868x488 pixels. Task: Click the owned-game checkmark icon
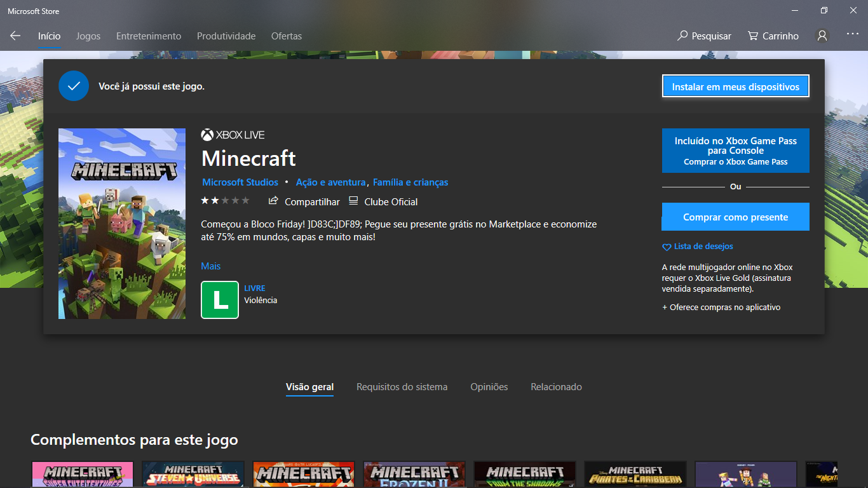click(x=74, y=86)
